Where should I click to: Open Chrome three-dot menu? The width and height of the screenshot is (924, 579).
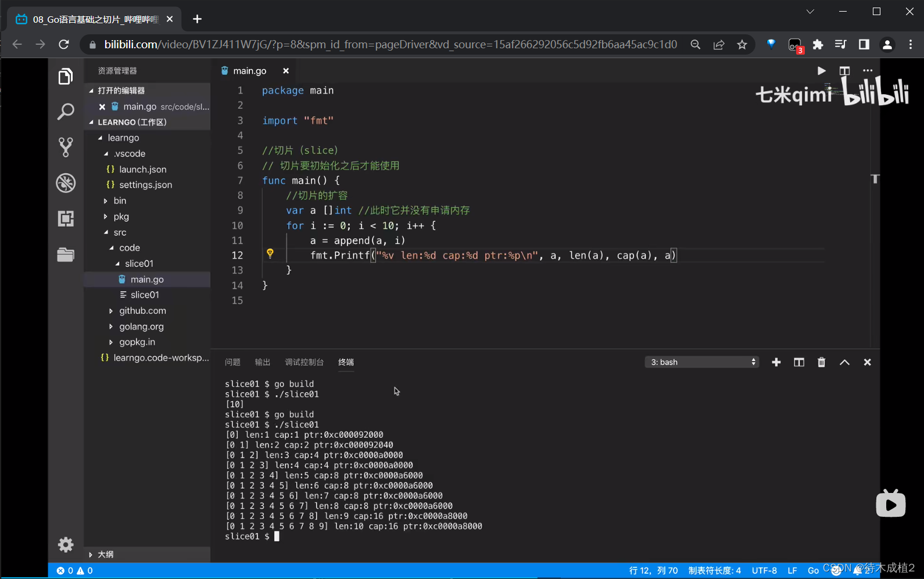[x=910, y=45]
